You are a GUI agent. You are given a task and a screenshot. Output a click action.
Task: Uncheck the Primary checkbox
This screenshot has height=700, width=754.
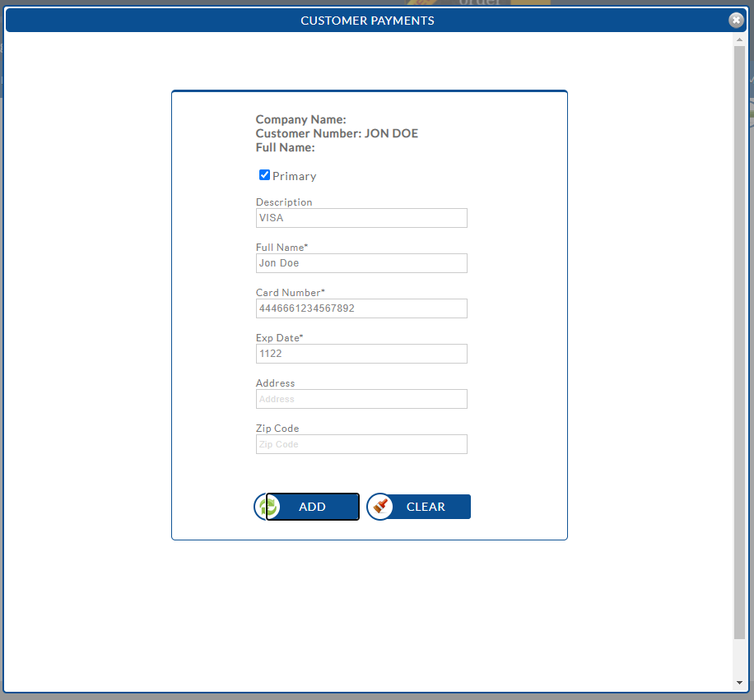(x=264, y=175)
